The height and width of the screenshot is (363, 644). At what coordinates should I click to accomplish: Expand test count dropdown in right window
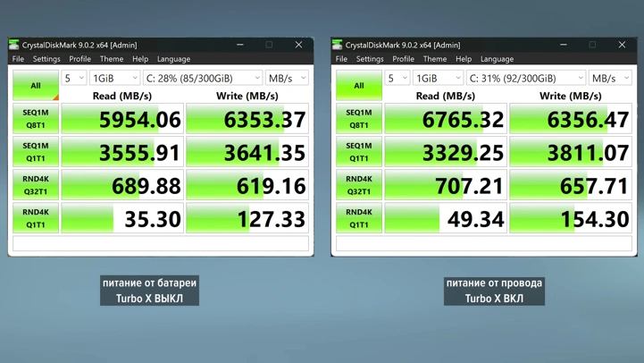(397, 78)
